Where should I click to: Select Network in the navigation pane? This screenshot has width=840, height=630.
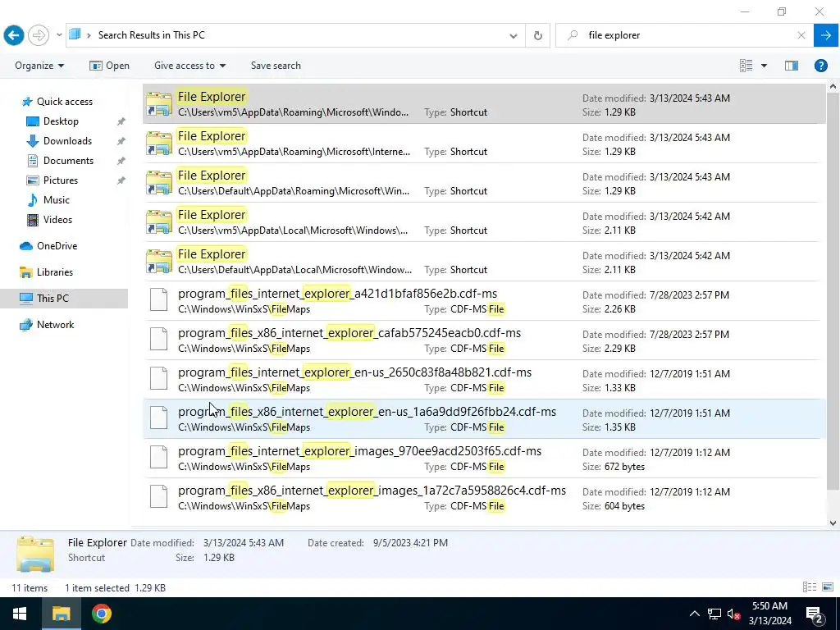tap(55, 325)
